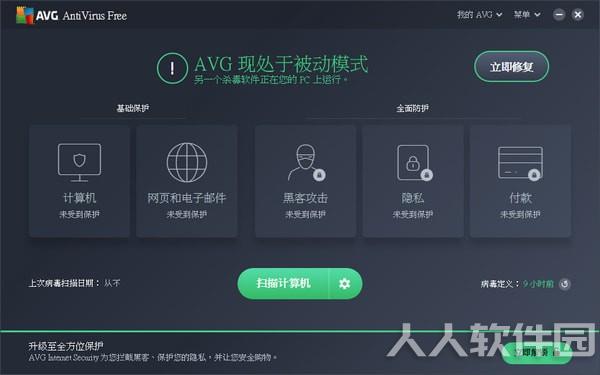The height and width of the screenshot is (375, 600).
Task: Click the 9 小时前 virus definition link
Action: click(x=538, y=284)
